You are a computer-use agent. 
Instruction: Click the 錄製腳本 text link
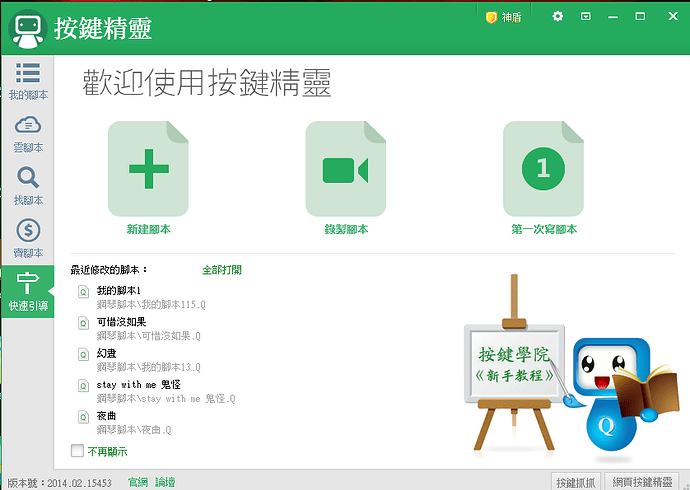click(346, 229)
